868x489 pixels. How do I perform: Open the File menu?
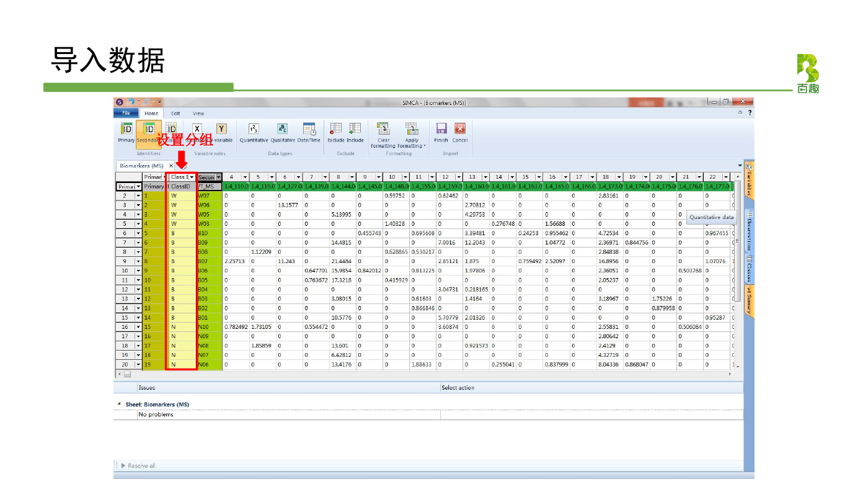point(126,113)
